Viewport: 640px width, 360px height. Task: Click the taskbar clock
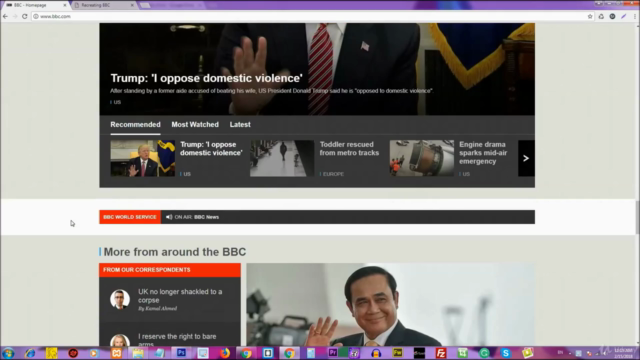click(623, 353)
